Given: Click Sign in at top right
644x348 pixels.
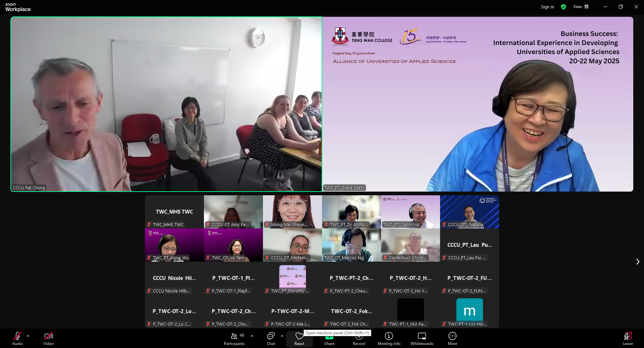Looking at the screenshot, I should point(547,7).
